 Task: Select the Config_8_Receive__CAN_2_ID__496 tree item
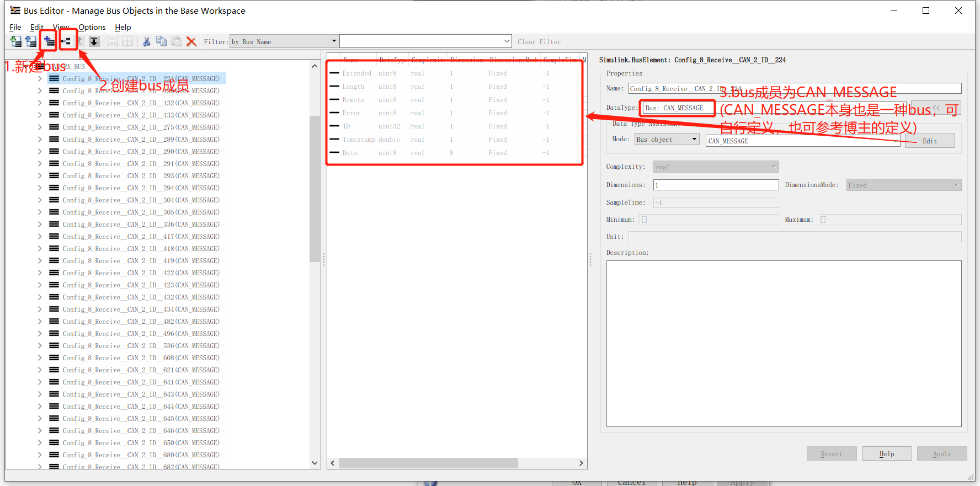coord(141,334)
